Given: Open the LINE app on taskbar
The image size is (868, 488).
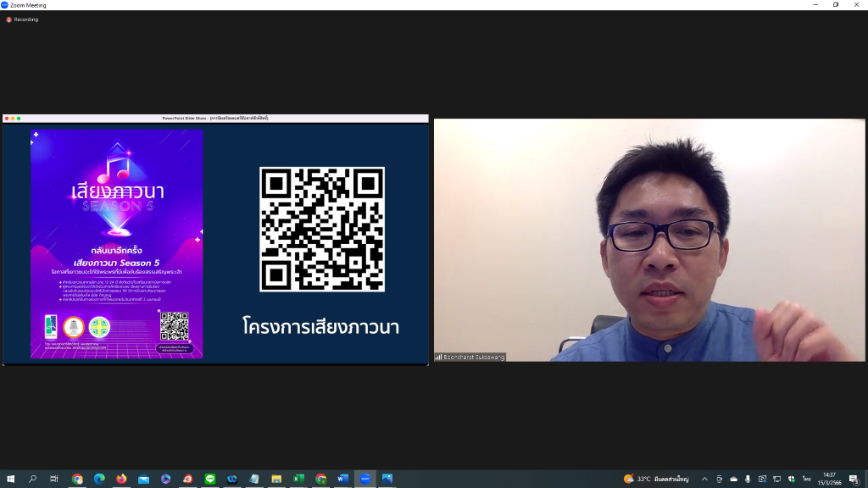Looking at the screenshot, I should (210, 480).
